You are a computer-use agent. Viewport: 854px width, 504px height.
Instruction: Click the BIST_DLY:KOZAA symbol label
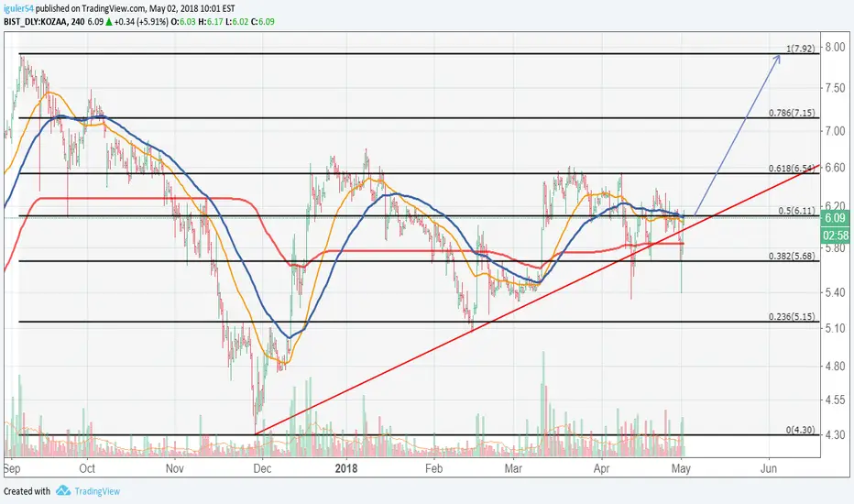36,22
